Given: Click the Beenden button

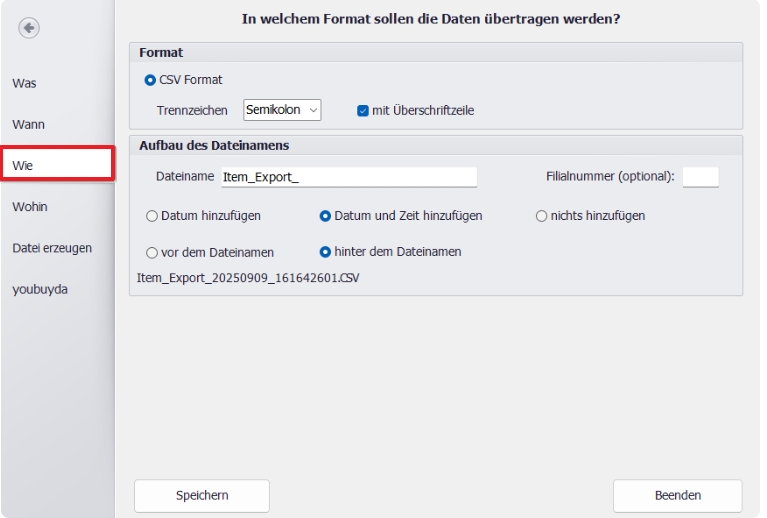Looking at the screenshot, I should click(x=677, y=495).
